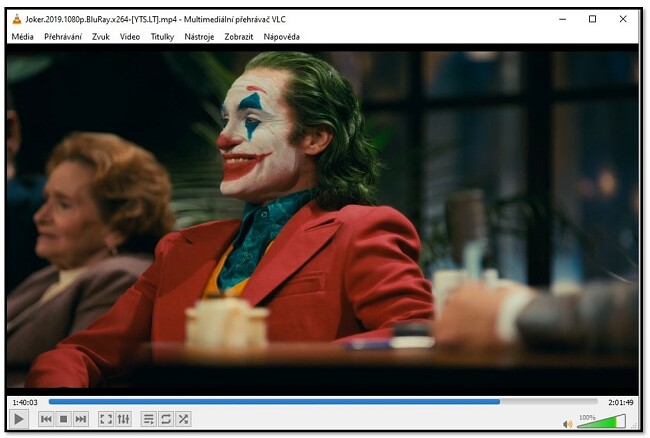
Task: Maximize the VLC window
Action: click(x=592, y=19)
